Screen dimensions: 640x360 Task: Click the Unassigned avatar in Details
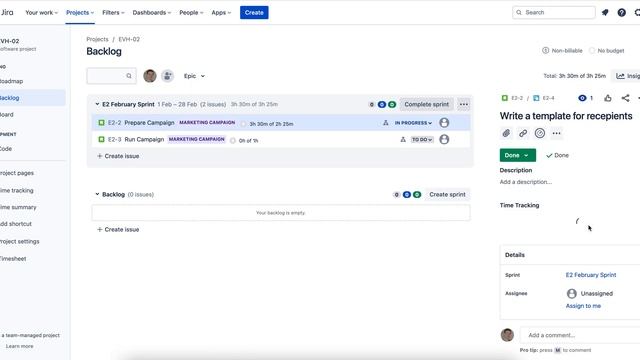pyautogui.click(x=572, y=293)
